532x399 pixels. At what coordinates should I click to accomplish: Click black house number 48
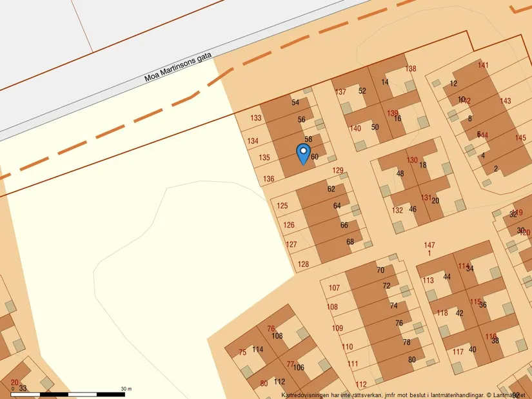click(400, 173)
